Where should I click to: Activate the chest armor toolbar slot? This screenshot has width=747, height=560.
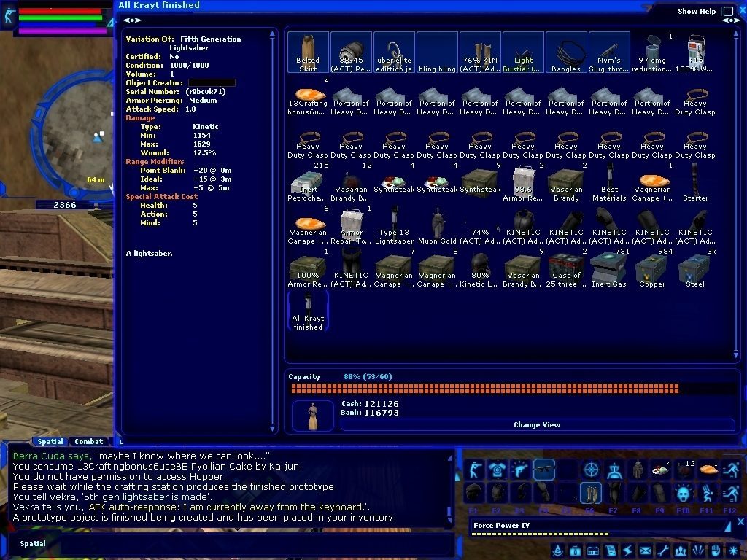tap(498, 470)
